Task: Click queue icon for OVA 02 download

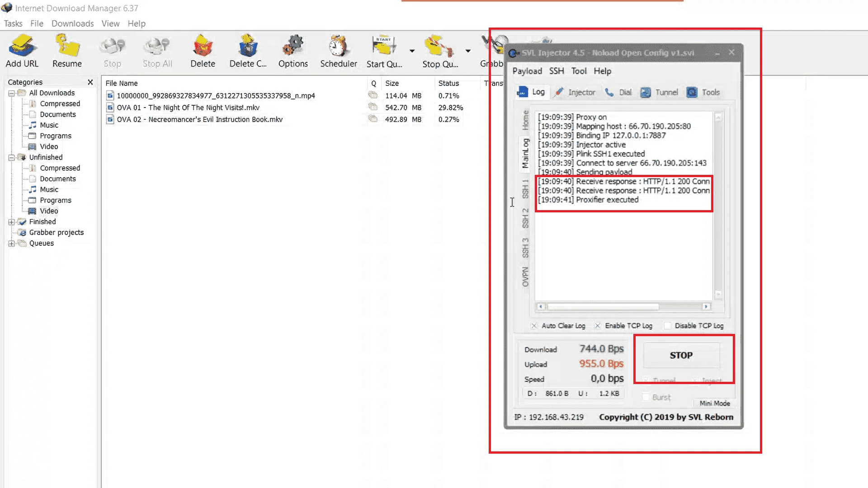Action: pos(373,118)
